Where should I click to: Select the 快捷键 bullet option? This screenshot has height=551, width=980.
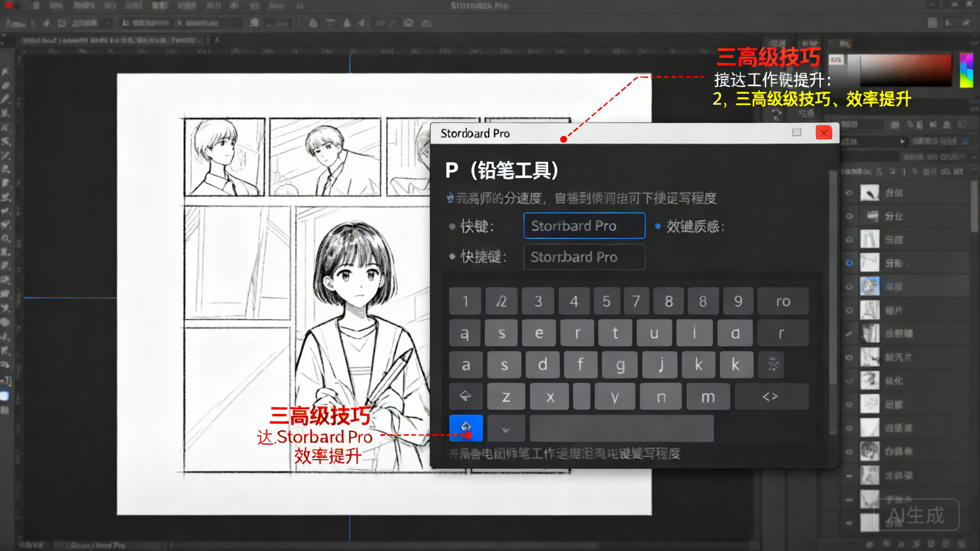452,257
